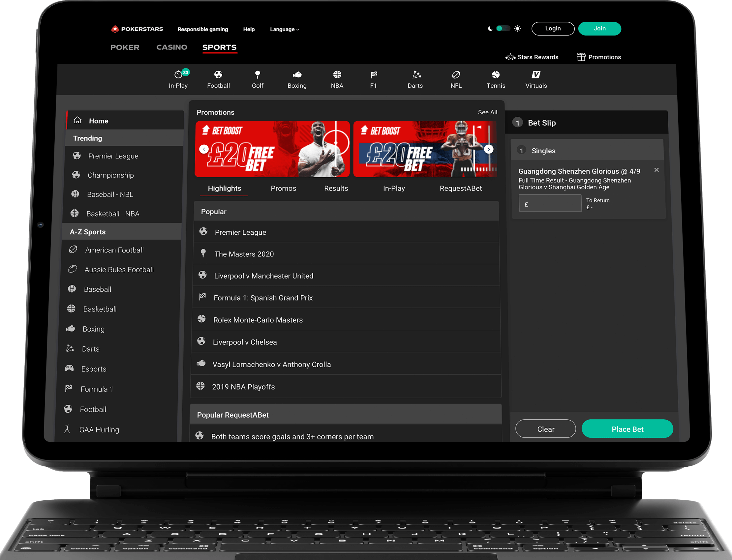
Task: Click Esports gamepad icon in sidebar
Action: coord(69,368)
